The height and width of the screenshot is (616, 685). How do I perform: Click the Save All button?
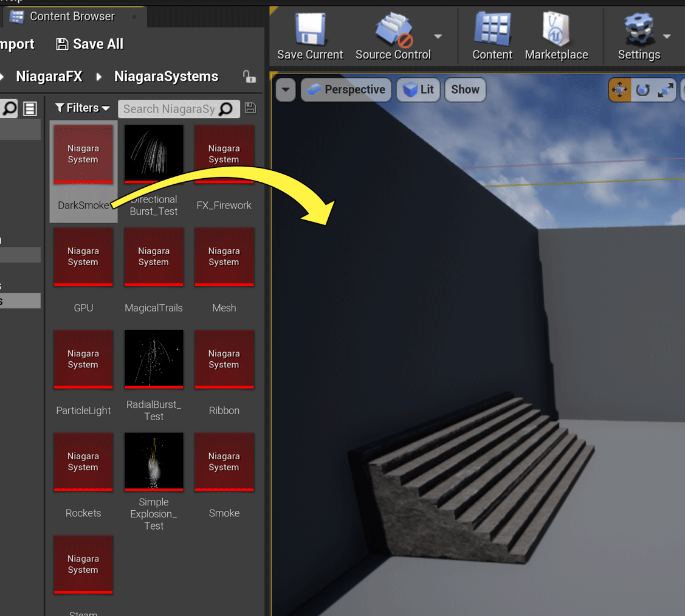coord(90,44)
